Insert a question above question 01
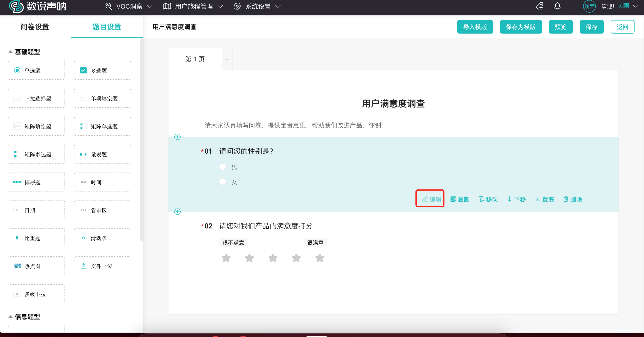This screenshot has width=644, height=337. click(177, 137)
